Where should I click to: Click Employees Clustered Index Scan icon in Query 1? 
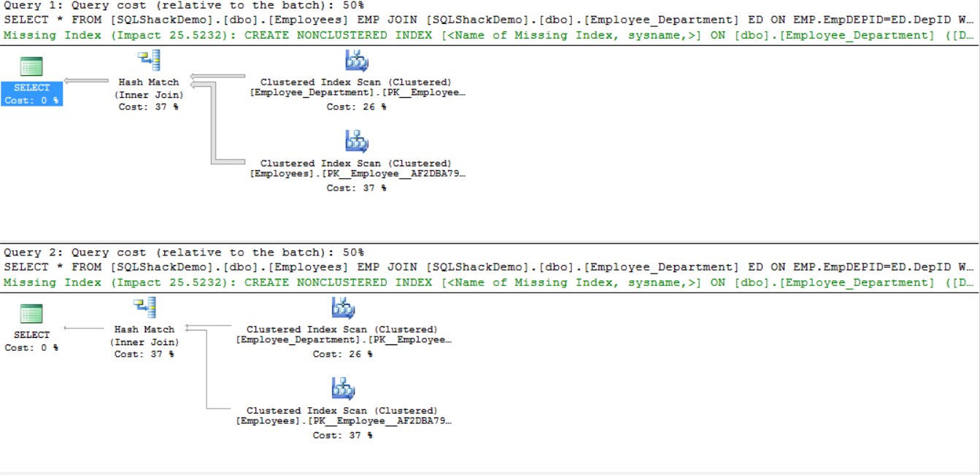[356, 142]
